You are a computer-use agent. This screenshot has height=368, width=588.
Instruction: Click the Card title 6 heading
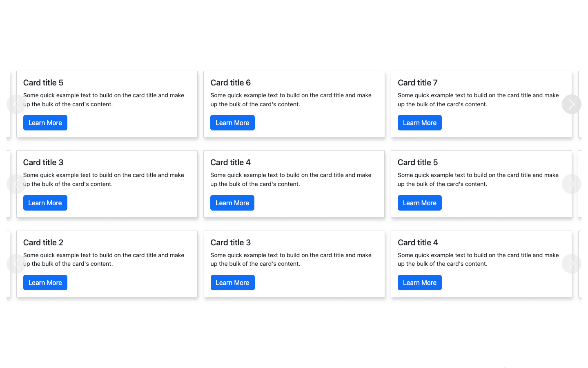[x=230, y=83]
